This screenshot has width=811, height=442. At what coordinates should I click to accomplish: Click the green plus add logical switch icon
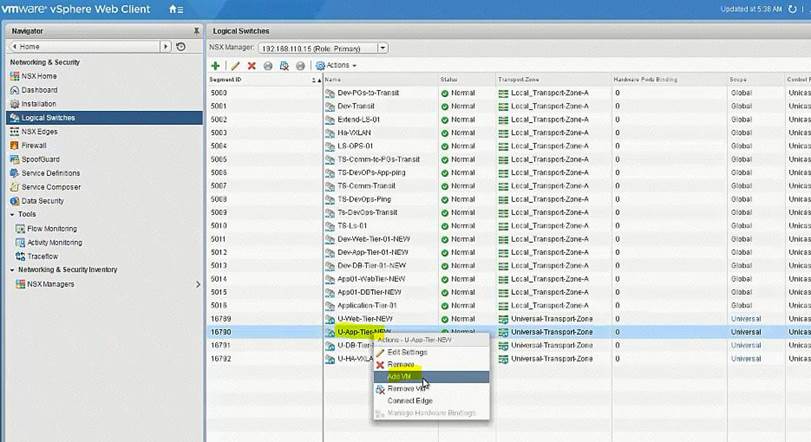[216, 65]
